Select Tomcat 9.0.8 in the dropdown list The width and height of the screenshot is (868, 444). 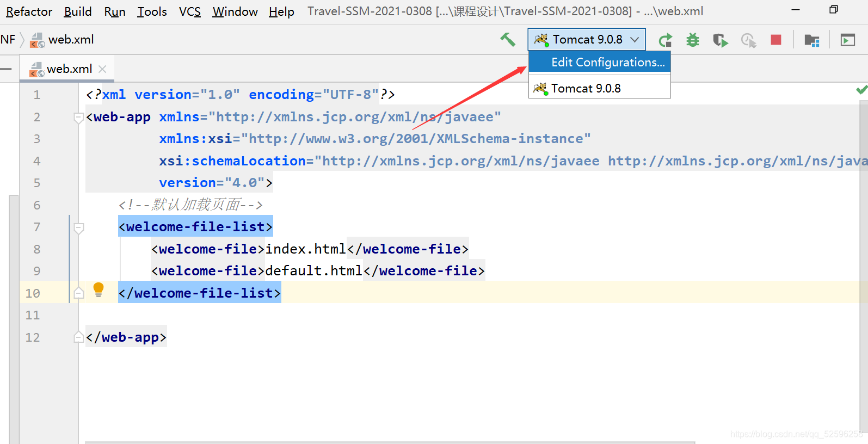click(x=600, y=88)
